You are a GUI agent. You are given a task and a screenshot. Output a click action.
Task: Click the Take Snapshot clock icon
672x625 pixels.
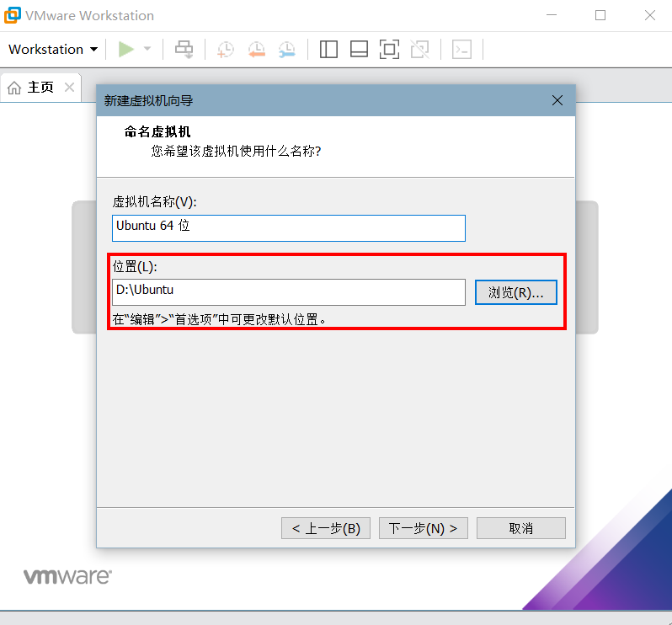[225, 49]
